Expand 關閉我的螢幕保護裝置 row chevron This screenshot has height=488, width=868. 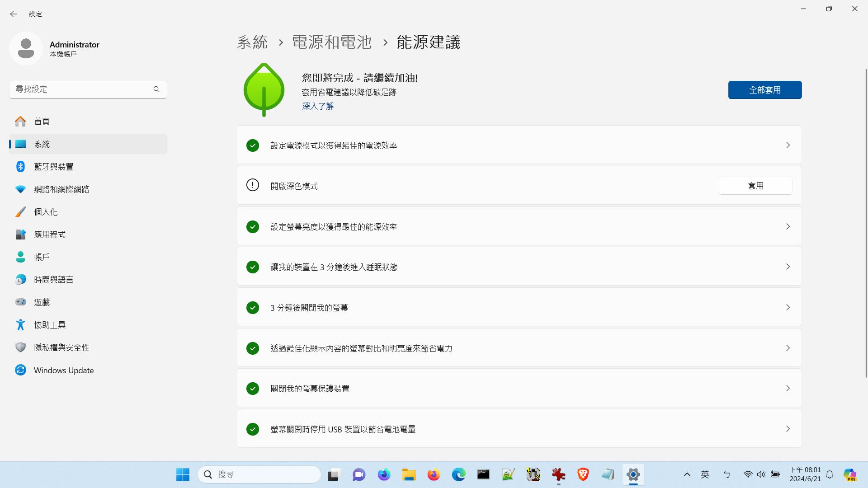coord(788,388)
